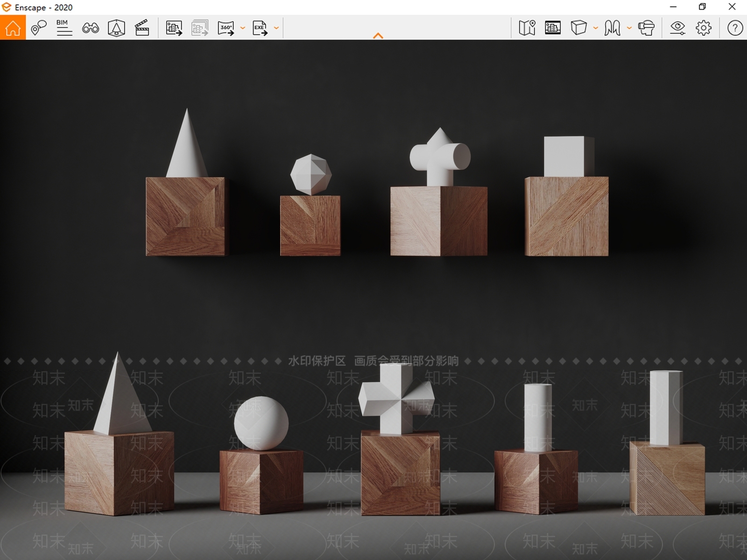
Task: Restore down the Enscape window
Action: pos(702,7)
